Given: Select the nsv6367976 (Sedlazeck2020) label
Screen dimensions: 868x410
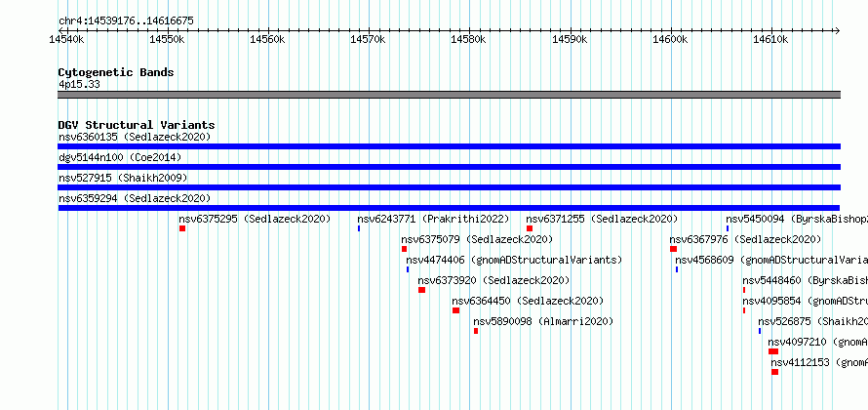Looking at the screenshot, I should tap(745, 239).
